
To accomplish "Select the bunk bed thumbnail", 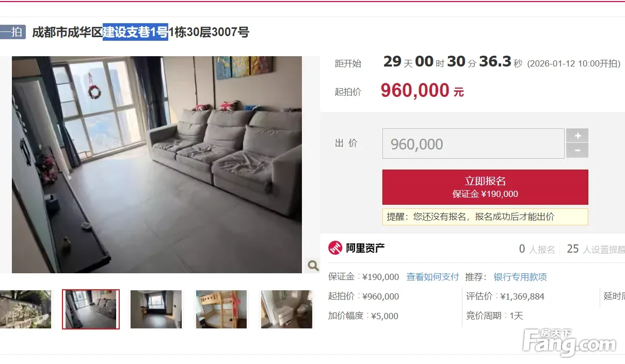I will point(221,309).
